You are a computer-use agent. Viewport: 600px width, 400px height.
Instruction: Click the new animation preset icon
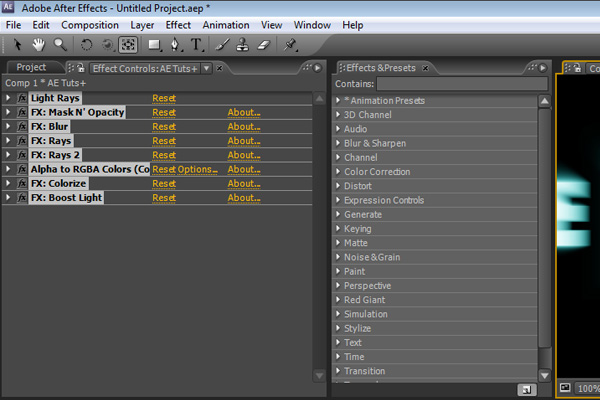click(x=527, y=390)
